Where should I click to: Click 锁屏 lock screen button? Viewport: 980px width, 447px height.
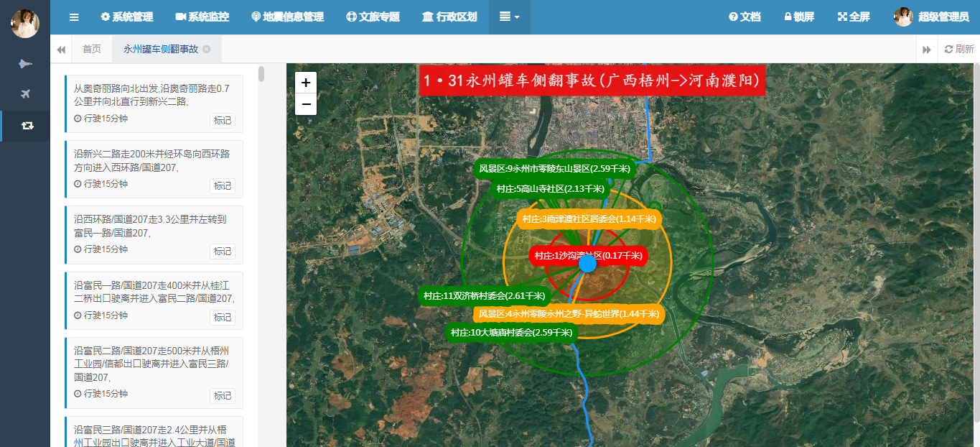coord(798,17)
